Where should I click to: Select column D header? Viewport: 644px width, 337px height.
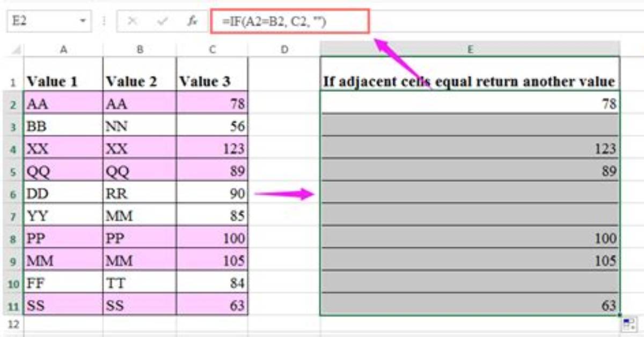click(284, 49)
